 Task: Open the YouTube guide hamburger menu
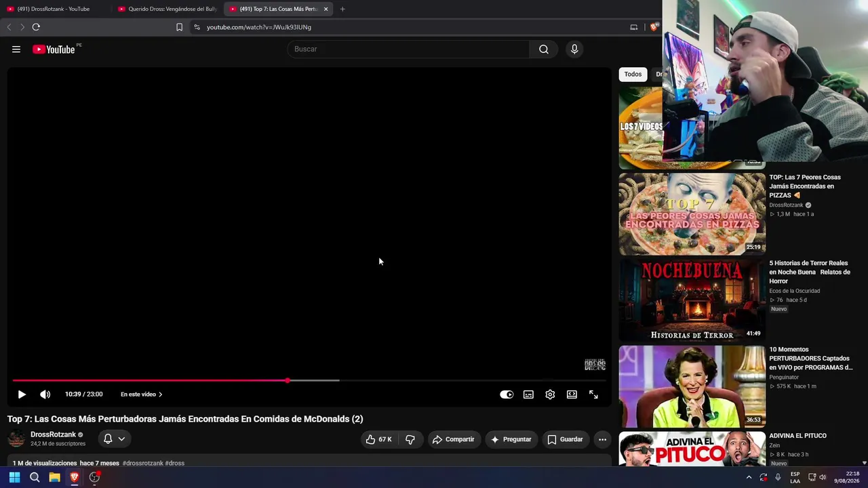click(16, 49)
